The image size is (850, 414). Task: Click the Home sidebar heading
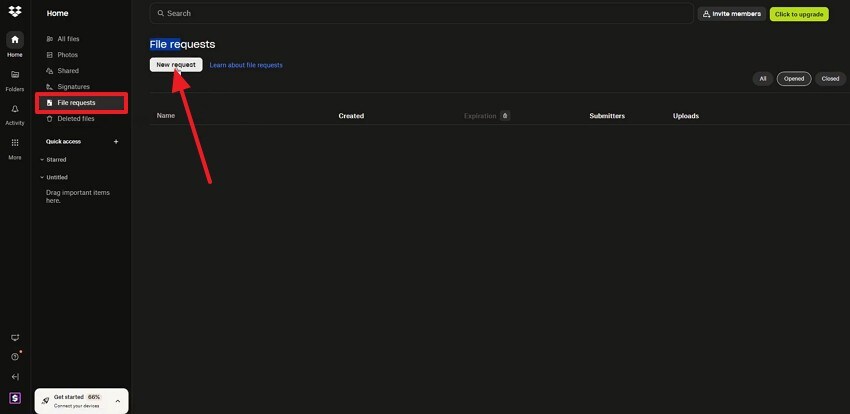coord(57,14)
